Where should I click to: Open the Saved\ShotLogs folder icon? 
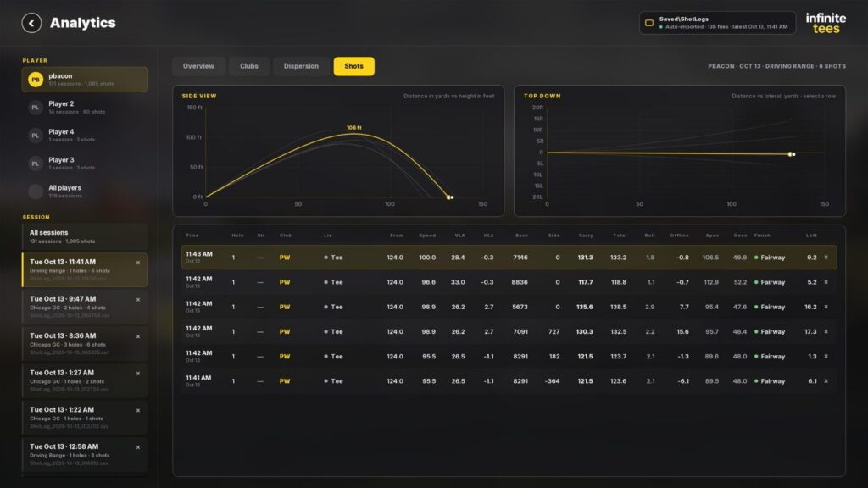649,23
